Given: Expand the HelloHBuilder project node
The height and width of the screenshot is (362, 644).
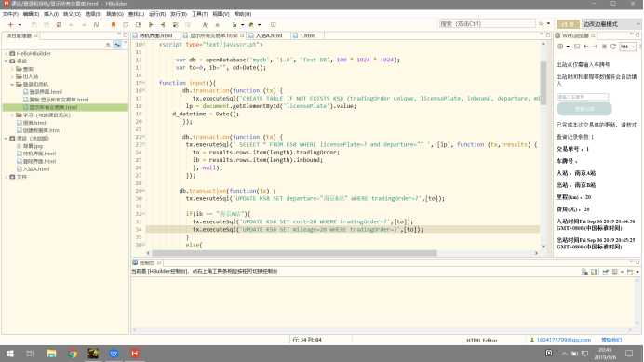Looking at the screenshot, I should pos(7,53).
